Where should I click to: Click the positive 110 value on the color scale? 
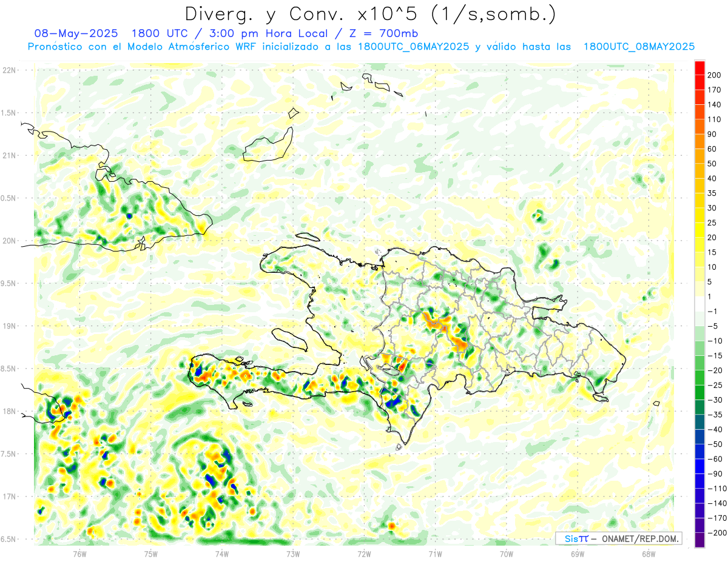714,119
